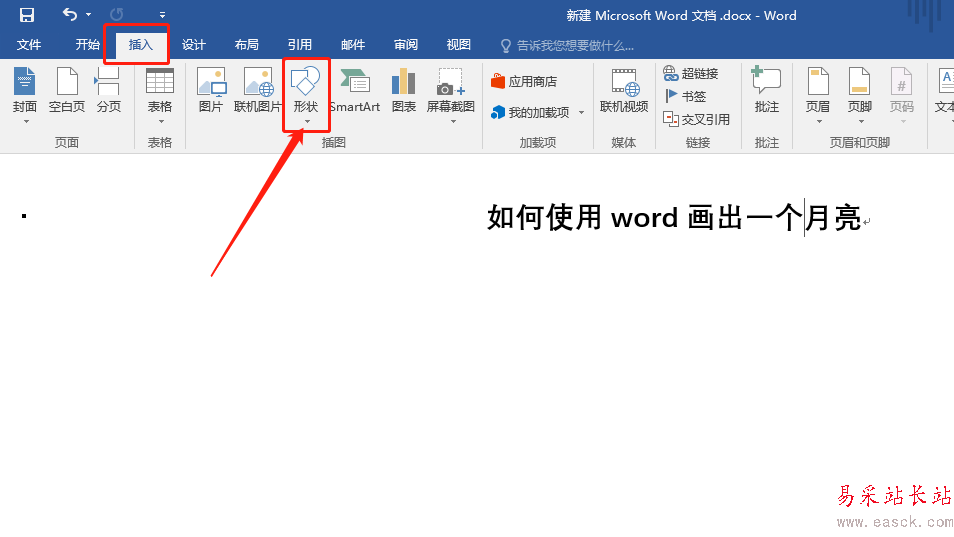Screen dimensions: 954x537
Task: Click the Redo icon
Action: pyautogui.click(x=117, y=14)
